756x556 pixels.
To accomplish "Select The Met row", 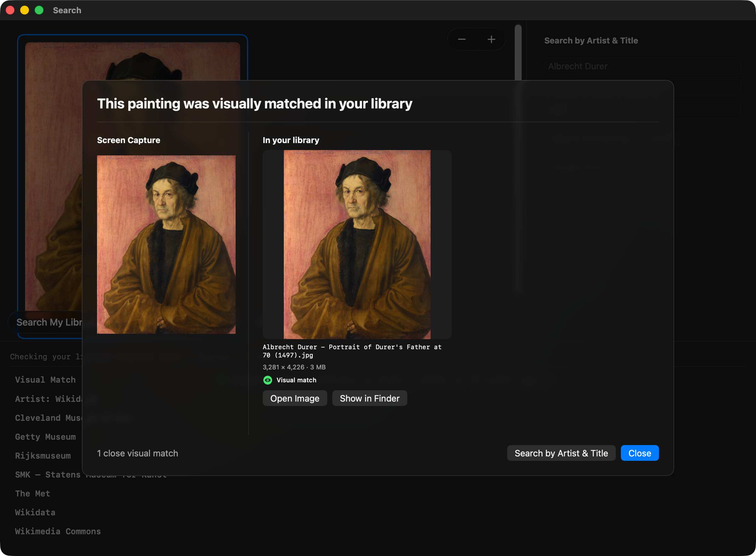I will tap(33, 493).
